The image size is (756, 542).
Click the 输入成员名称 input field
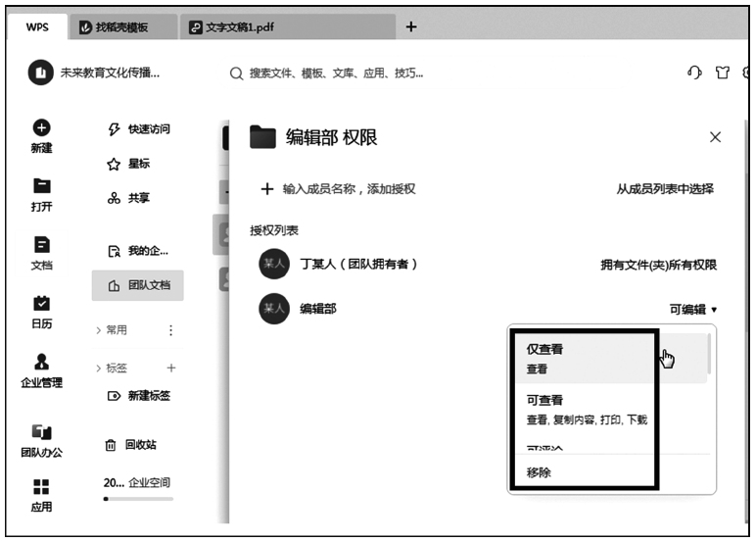click(350, 189)
